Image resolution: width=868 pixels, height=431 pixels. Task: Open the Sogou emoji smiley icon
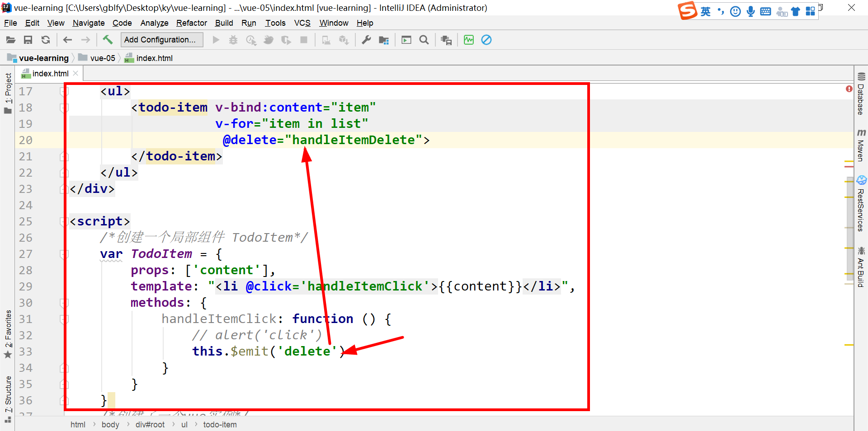(736, 12)
